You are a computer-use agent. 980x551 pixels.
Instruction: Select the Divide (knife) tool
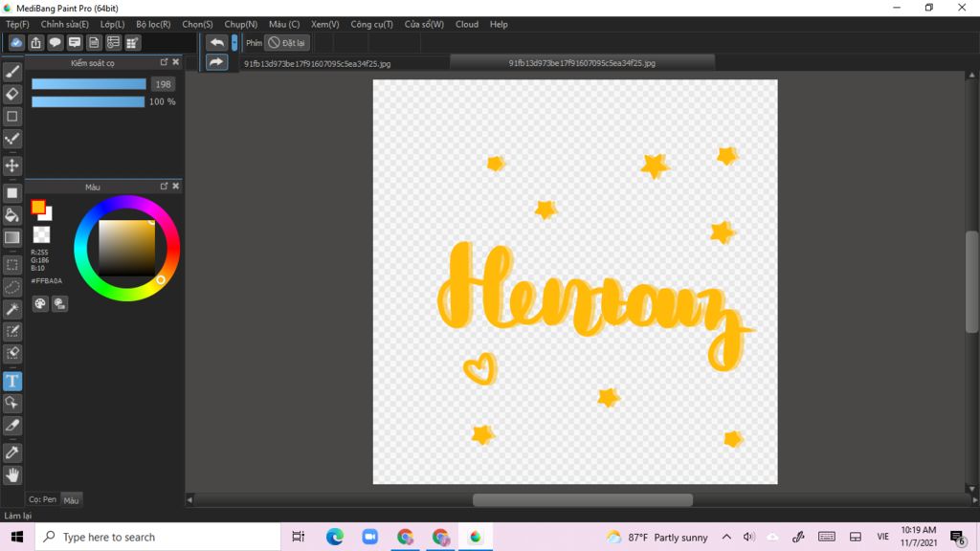(11, 426)
